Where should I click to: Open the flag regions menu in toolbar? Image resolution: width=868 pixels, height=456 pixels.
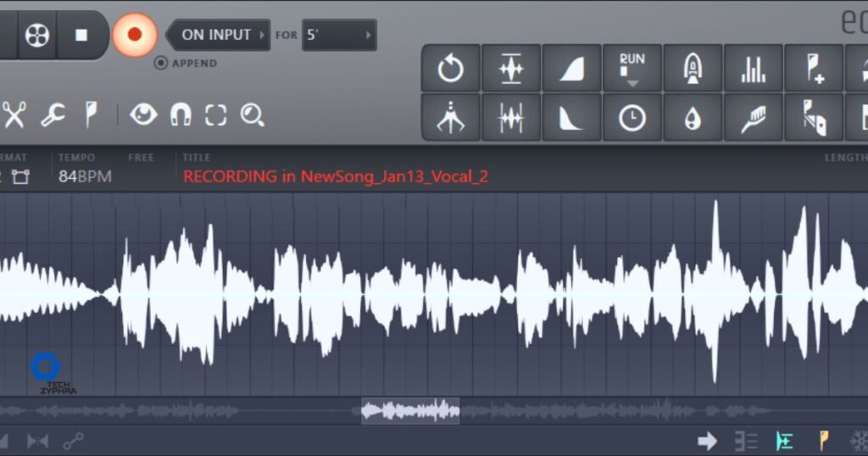point(92,115)
